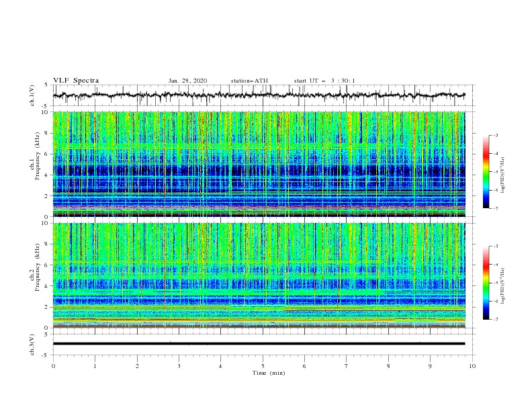The height and width of the screenshot is (411, 532).
Task: Click the "6" tick on the time axis
Action: [304, 366]
